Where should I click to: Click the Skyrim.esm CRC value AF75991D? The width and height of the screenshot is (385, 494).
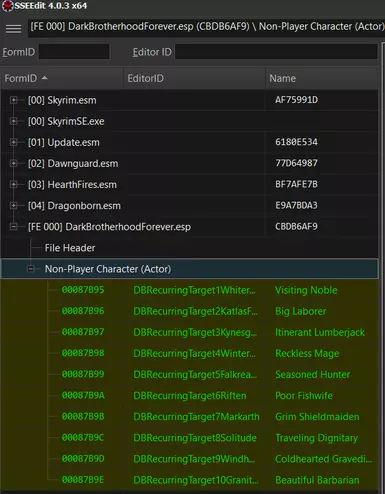pyautogui.click(x=296, y=100)
